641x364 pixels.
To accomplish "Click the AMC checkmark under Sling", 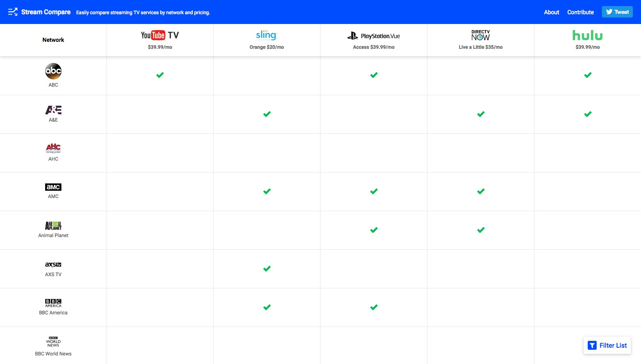I will [x=267, y=191].
